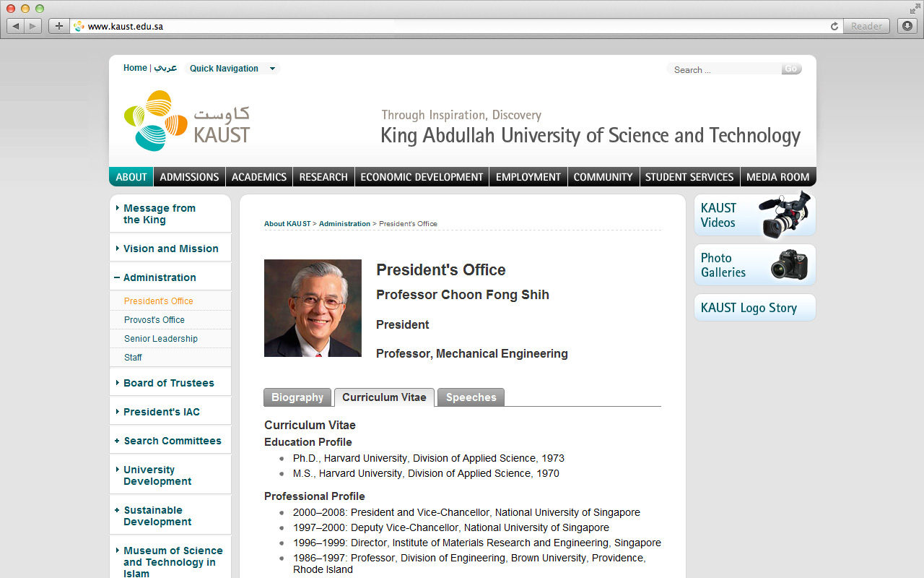Open KAUST Videos camera banner
Image resolution: width=924 pixels, height=578 pixels.
tap(754, 215)
